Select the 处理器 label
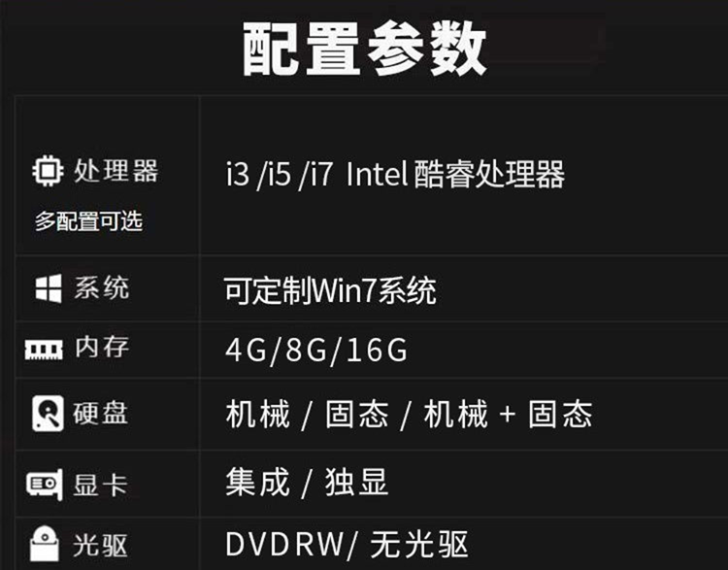The image size is (728, 570). (x=116, y=171)
